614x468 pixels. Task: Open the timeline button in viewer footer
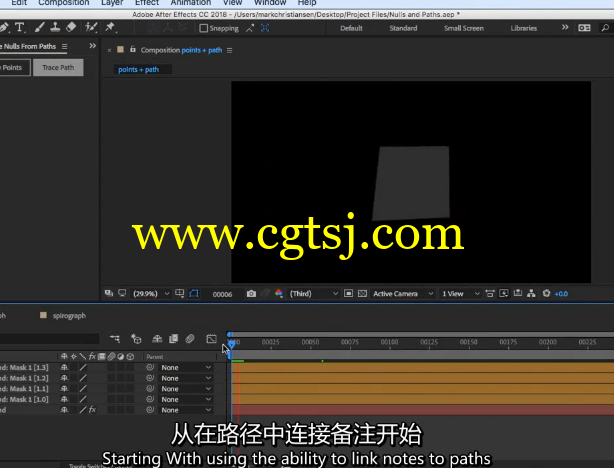518,293
